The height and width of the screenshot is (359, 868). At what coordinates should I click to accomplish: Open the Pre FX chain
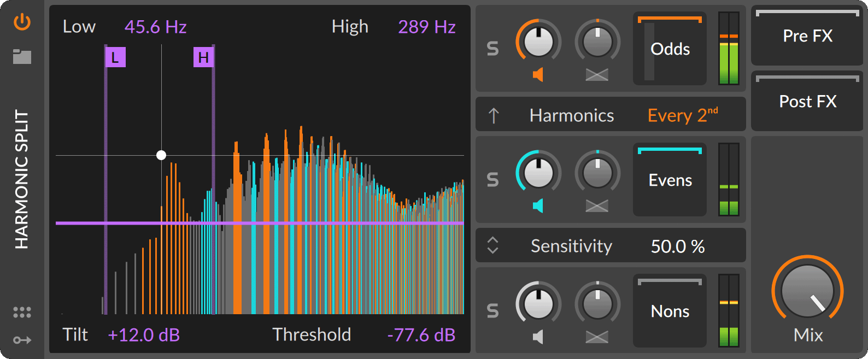(807, 37)
